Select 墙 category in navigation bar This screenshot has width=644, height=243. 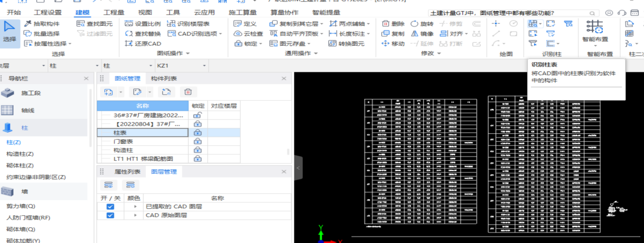click(44, 192)
